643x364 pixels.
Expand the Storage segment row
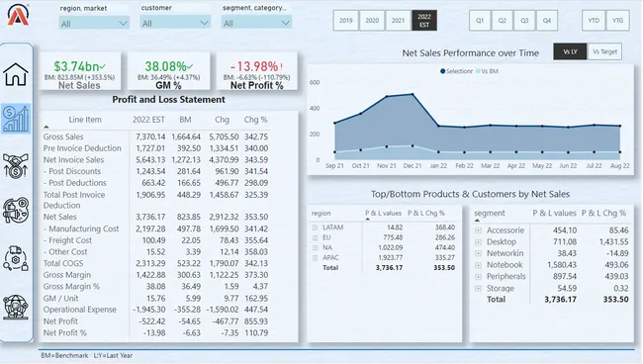pos(478,289)
